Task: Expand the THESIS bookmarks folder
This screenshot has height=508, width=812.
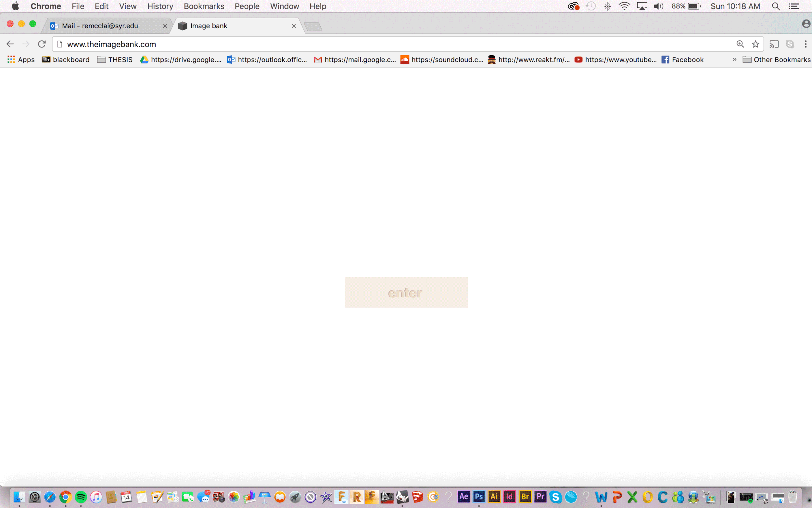Action: tap(115, 59)
